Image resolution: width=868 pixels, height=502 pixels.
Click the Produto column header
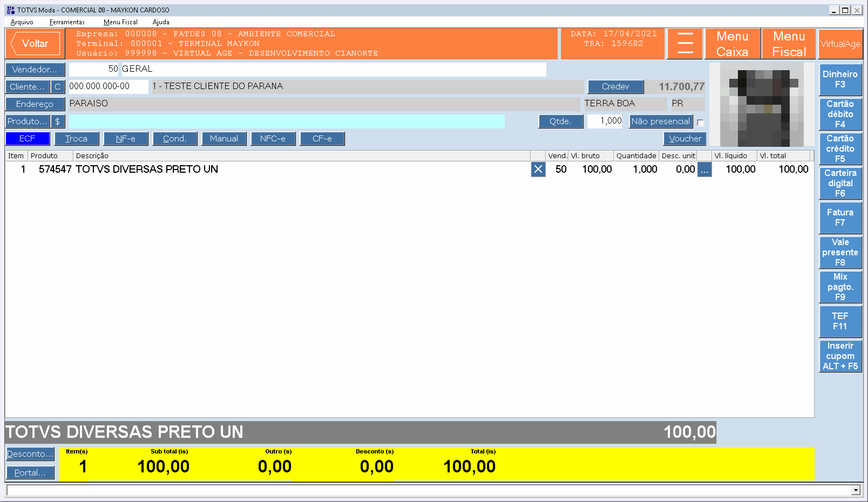point(51,156)
